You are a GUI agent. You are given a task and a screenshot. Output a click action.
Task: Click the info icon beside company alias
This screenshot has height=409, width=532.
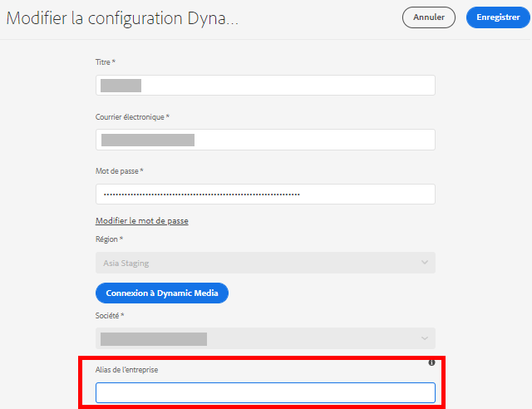[x=432, y=363]
